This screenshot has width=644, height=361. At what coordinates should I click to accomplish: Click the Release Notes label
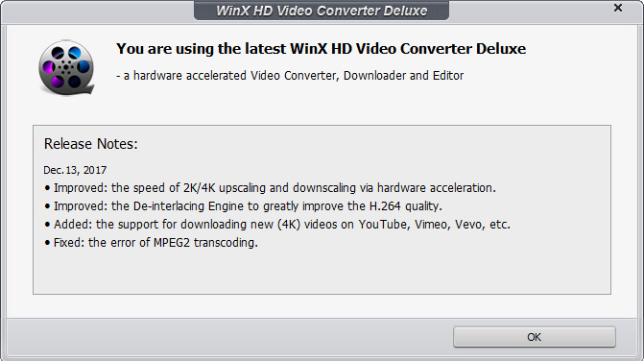[x=91, y=144]
